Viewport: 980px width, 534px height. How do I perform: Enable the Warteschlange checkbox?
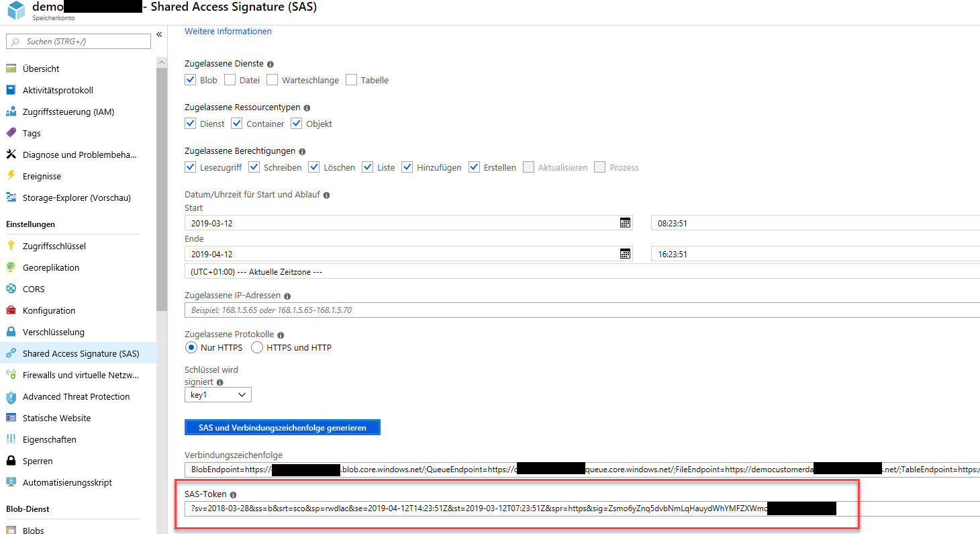[x=272, y=80]
